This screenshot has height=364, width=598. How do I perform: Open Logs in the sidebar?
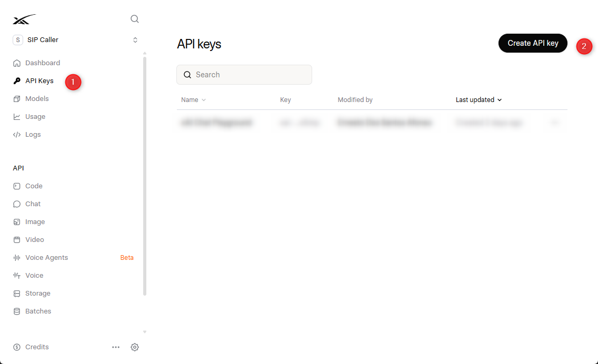pos(33,135)
